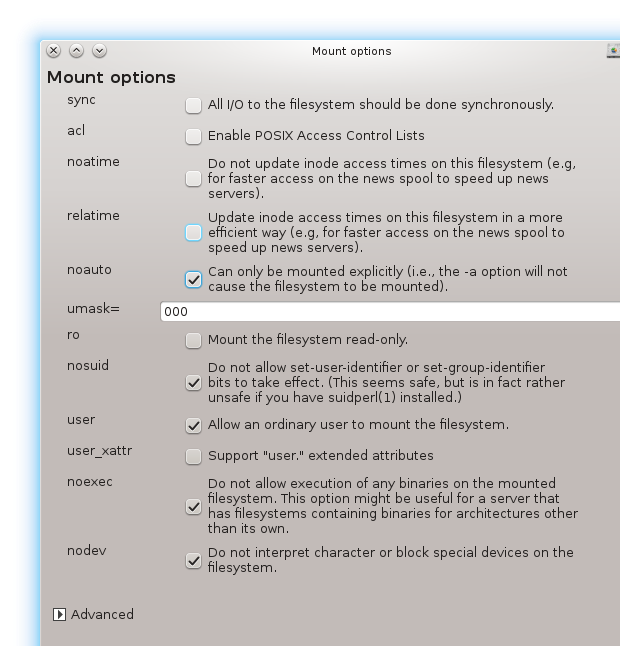
Task: Check Mount the filesystem read-only
Action: click(x=193, y=340)
